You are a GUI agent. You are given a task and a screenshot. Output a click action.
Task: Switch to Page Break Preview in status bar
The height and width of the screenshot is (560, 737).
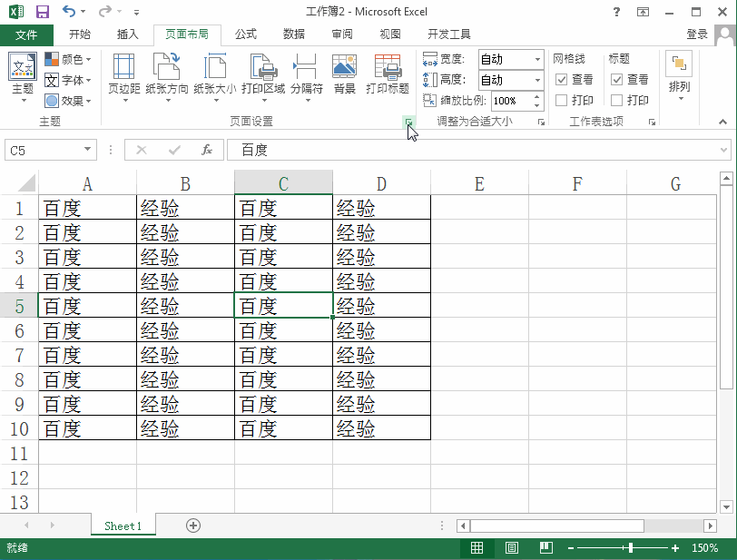tap(546, 548)
